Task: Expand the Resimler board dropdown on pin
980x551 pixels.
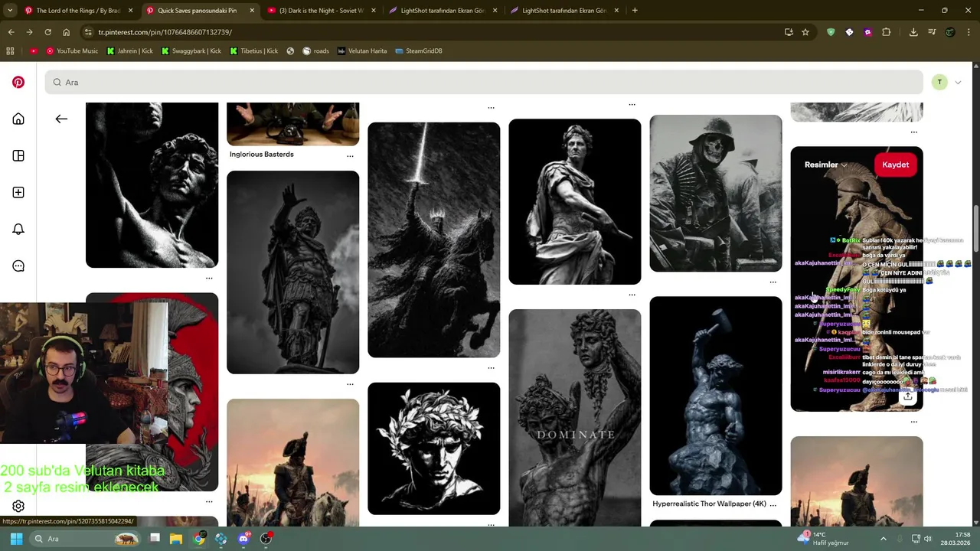Action: pyautogui.click(x=825, y=165)
